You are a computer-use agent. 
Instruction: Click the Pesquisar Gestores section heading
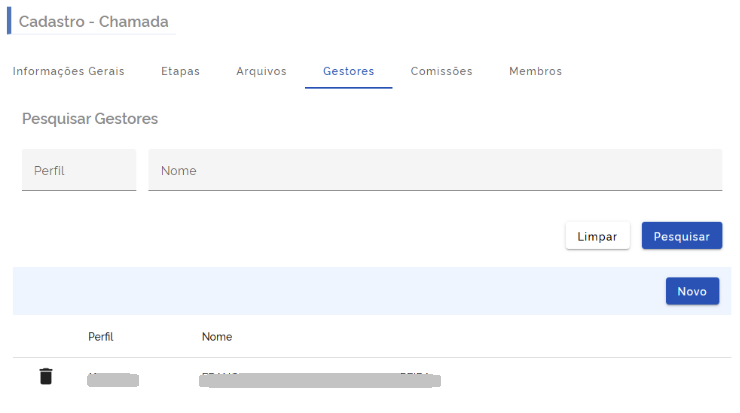point(90,119)
